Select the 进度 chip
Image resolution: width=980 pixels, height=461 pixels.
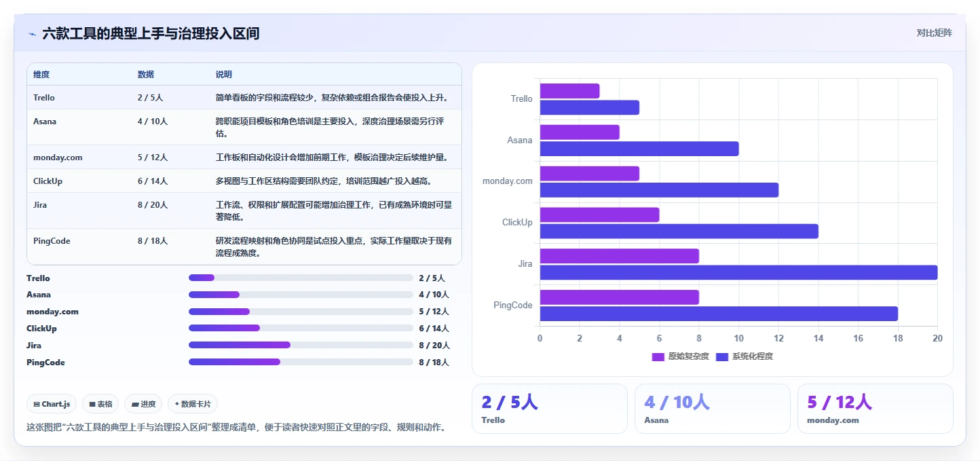tap(143, 404)
